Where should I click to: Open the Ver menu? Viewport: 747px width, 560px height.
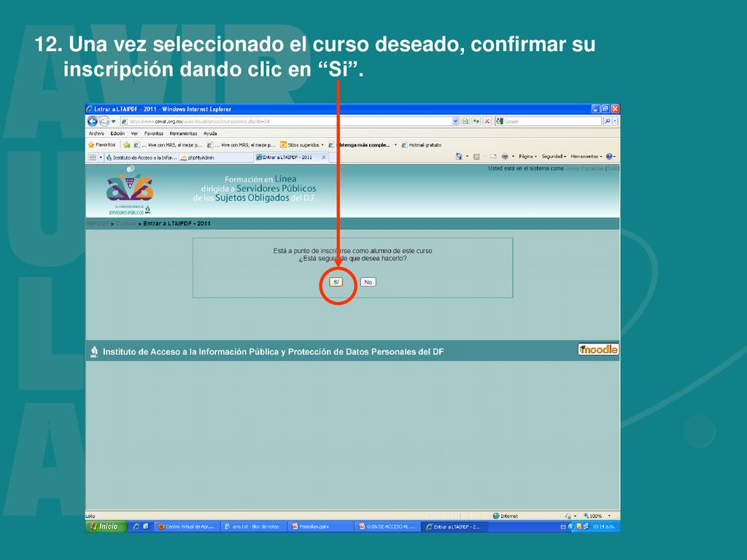pos(134,133)
